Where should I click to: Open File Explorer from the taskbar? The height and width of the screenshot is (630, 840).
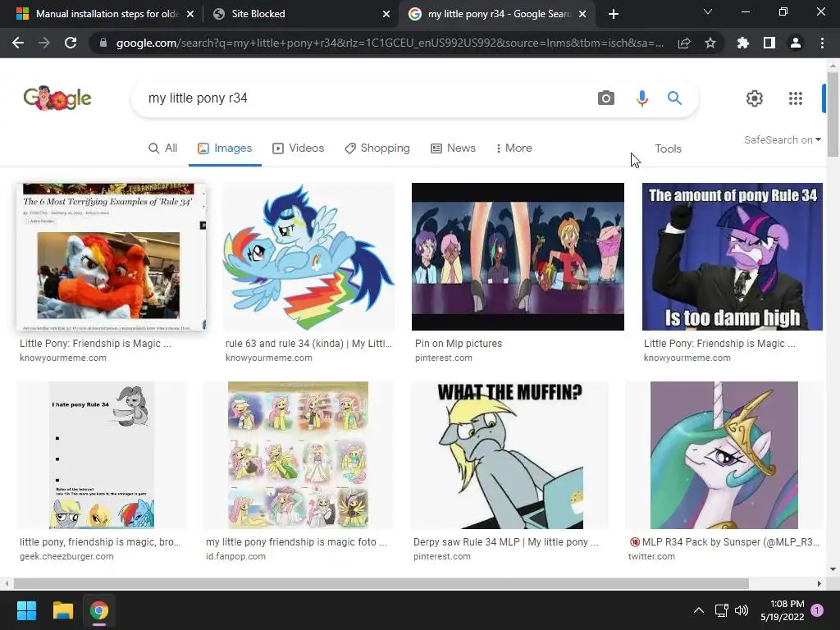[x=62, y=610]
